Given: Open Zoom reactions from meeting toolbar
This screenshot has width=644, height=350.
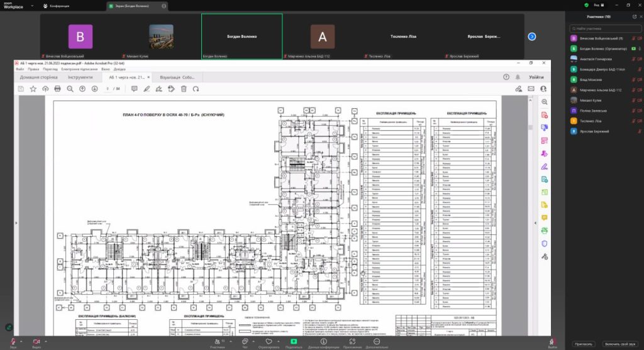Looking at the screenshot, I should [269, 342].
